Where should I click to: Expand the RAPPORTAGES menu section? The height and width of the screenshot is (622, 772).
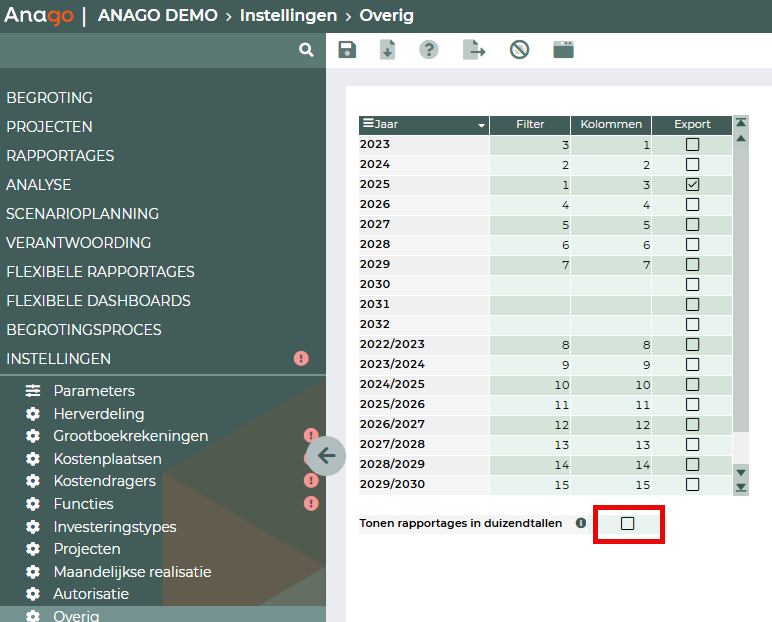click(60, 156)
